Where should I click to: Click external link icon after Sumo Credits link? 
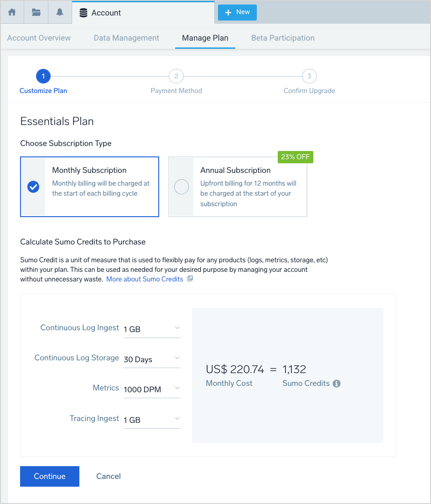pos(190,279)
